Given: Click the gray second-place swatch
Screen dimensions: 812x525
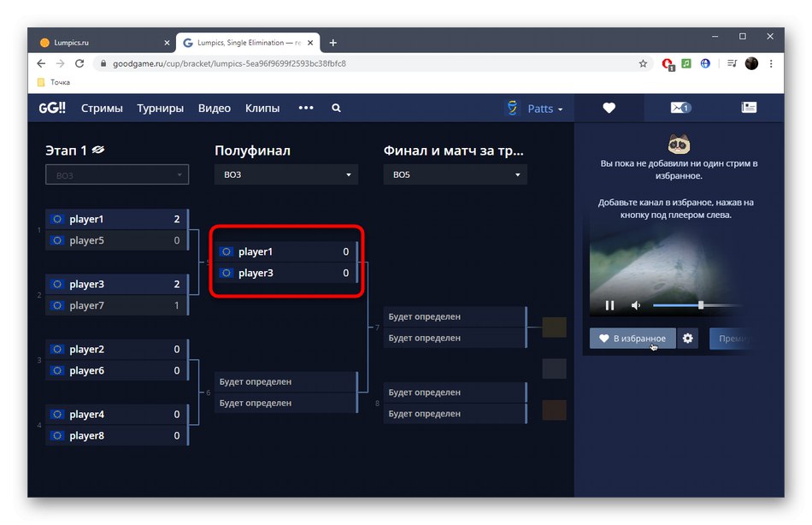Looking at the screenshot, I should [554, 369].
